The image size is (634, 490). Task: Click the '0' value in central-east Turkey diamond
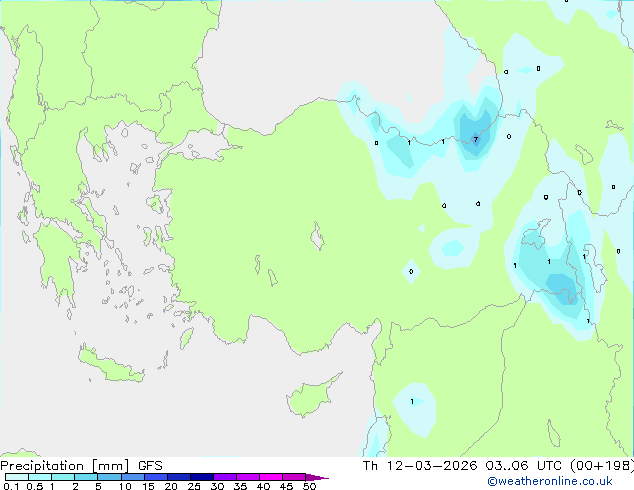411,271
